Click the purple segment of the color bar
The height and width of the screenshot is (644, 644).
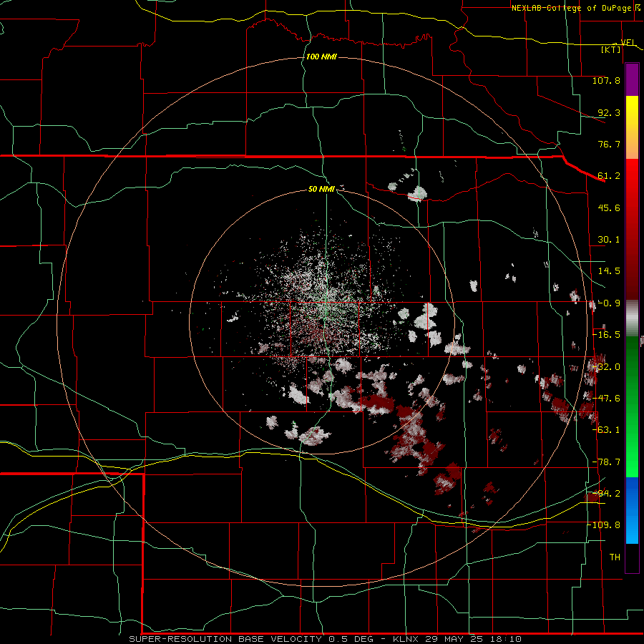pyautogui.click(x=632, y=80)
